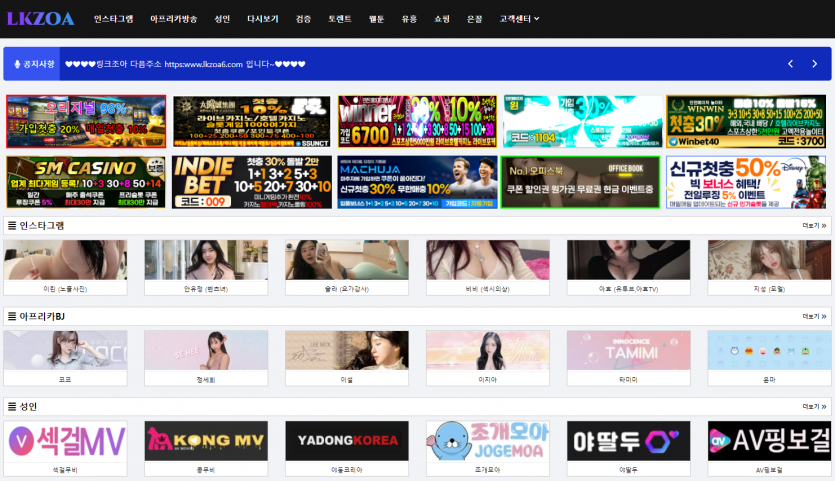The image size is (835, 481).
Task: Select 쇼핑 in the top navigation
Action: click(x=441, y=19)
